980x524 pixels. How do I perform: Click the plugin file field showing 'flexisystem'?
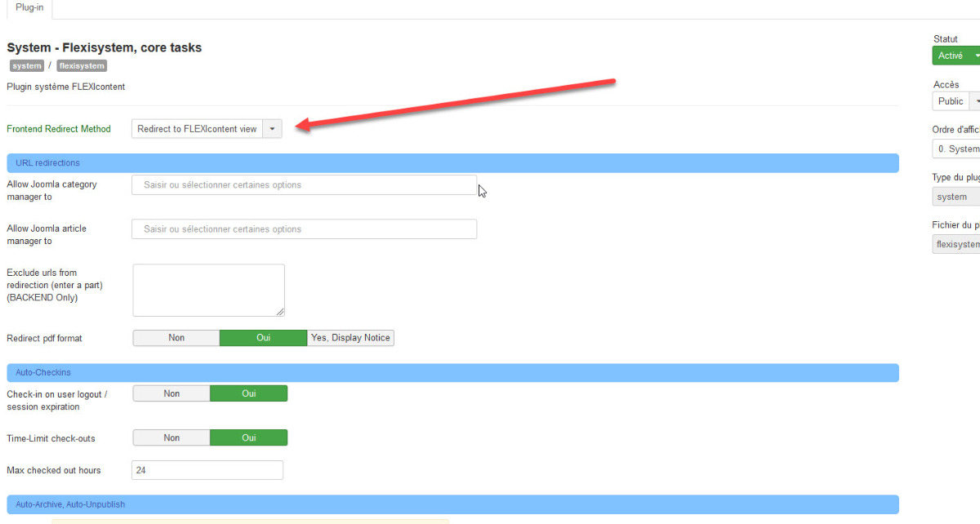point(956,244)
